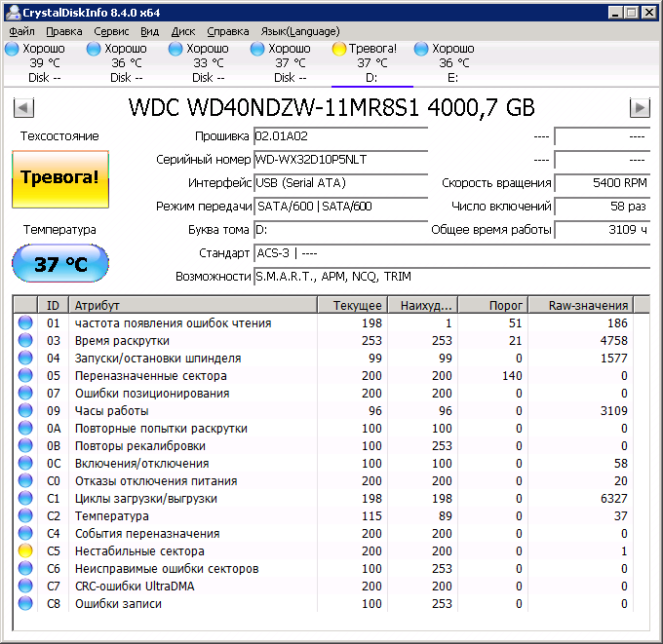The image size is (663, 644).
Task: Click the status icon for Часы работы row
Action: [25, 411]
